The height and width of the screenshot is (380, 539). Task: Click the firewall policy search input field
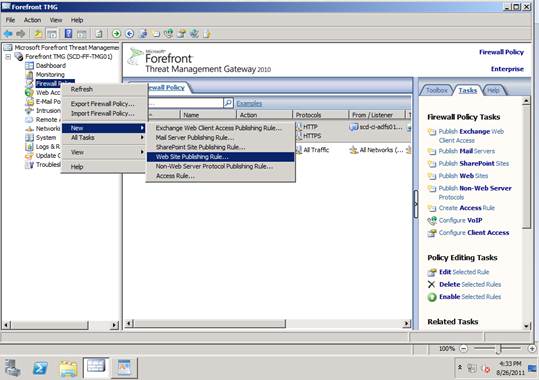pyautogui.click(x=186, y=103)
